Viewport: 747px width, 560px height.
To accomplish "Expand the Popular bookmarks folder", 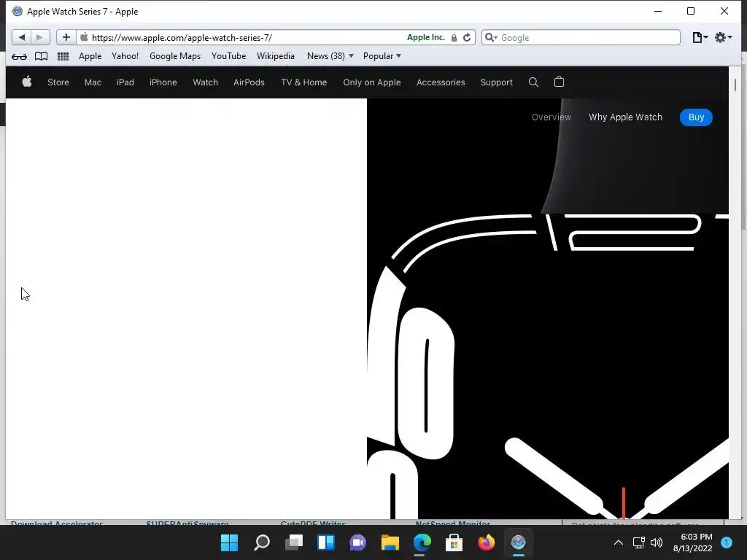I will 382,56.
